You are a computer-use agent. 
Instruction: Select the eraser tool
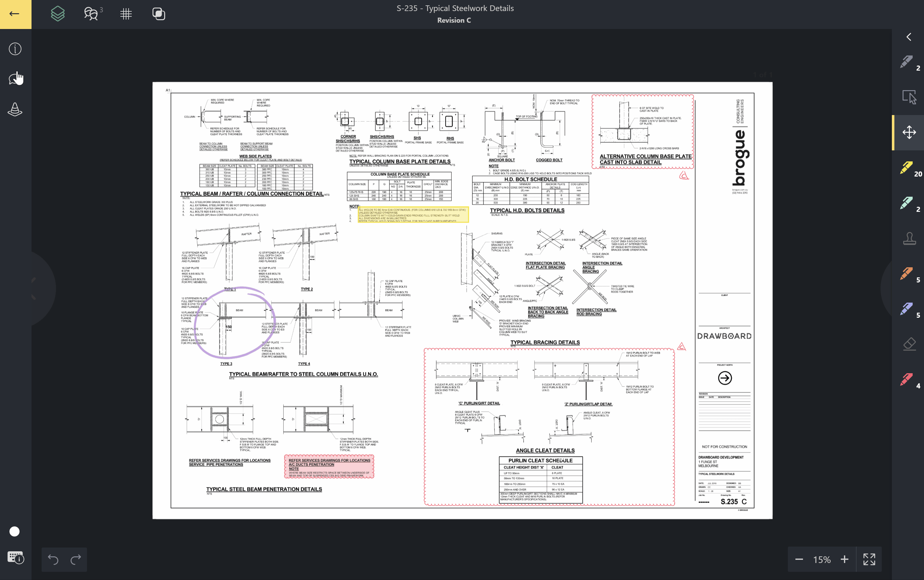click(x=909, y=344)
